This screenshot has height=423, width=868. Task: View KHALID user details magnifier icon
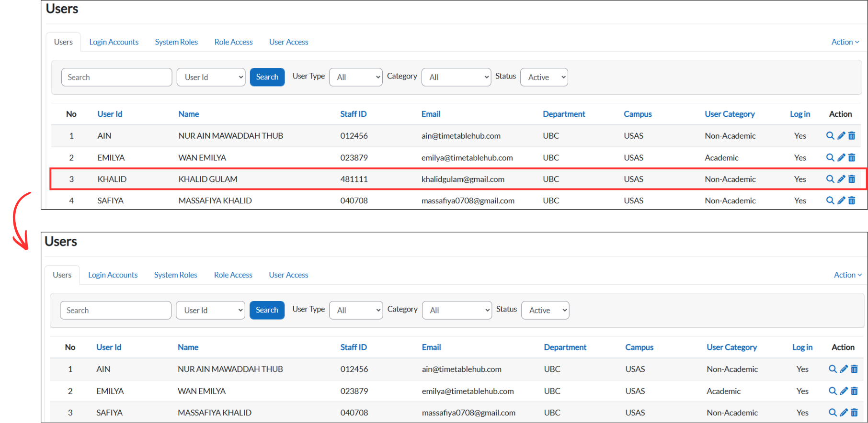830,179
